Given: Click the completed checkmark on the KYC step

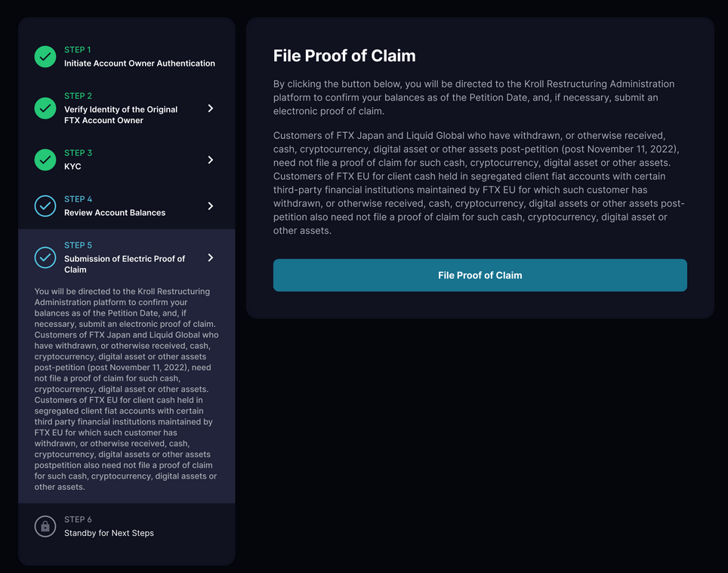Looking at the screenshot, I should (x=45, y=159).
